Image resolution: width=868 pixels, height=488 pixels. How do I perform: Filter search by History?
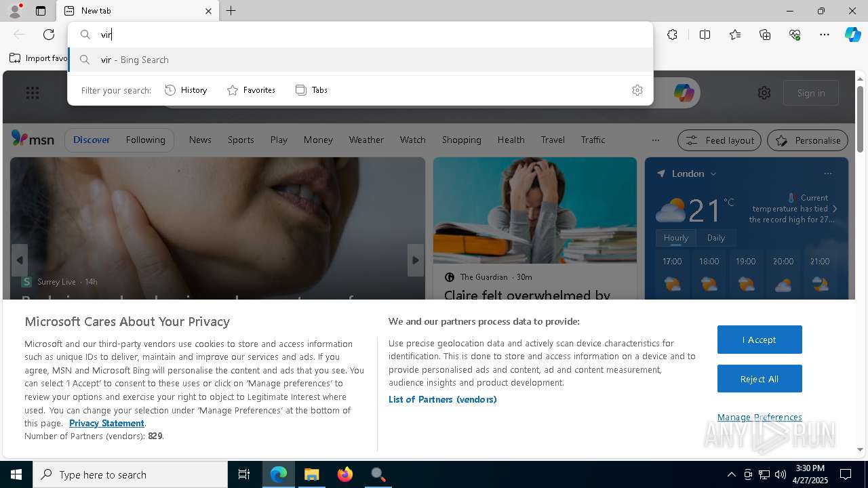click(x=186, y=90)
